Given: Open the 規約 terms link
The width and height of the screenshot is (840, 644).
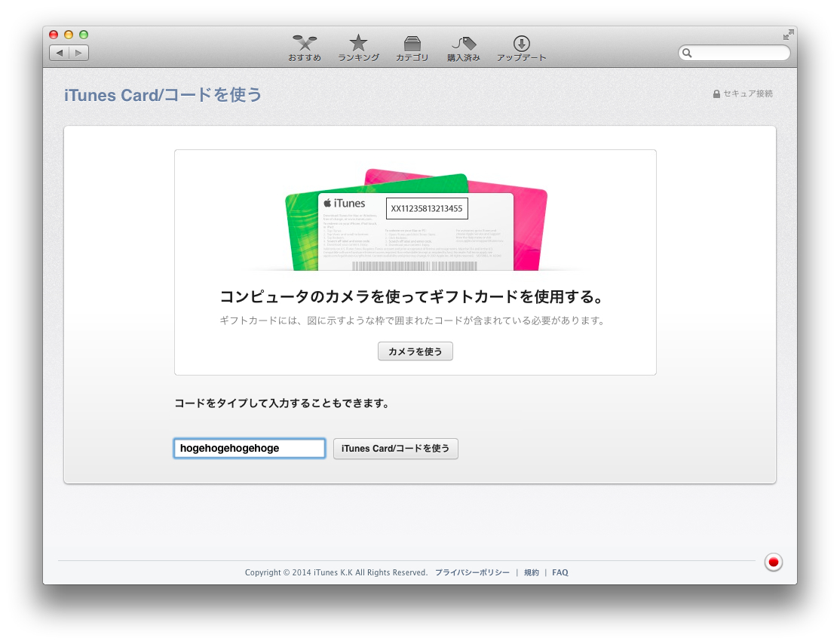Looking at the screenshot, I should pos(532,572).
